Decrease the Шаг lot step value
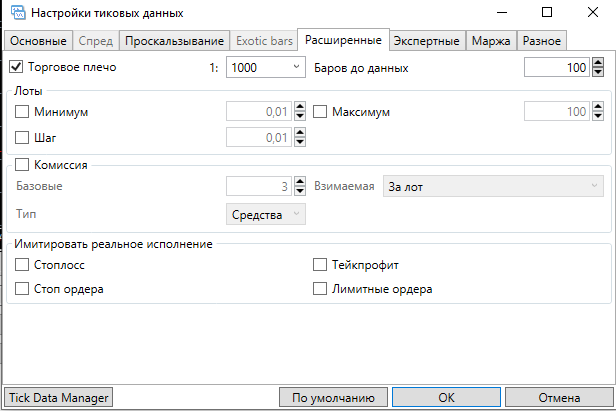 [x=300, y=142]
